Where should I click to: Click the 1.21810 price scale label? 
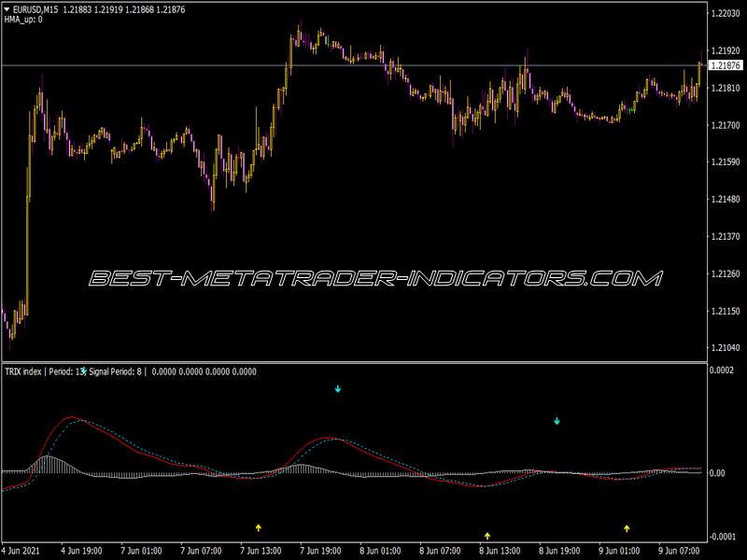(x=726, y=88)
